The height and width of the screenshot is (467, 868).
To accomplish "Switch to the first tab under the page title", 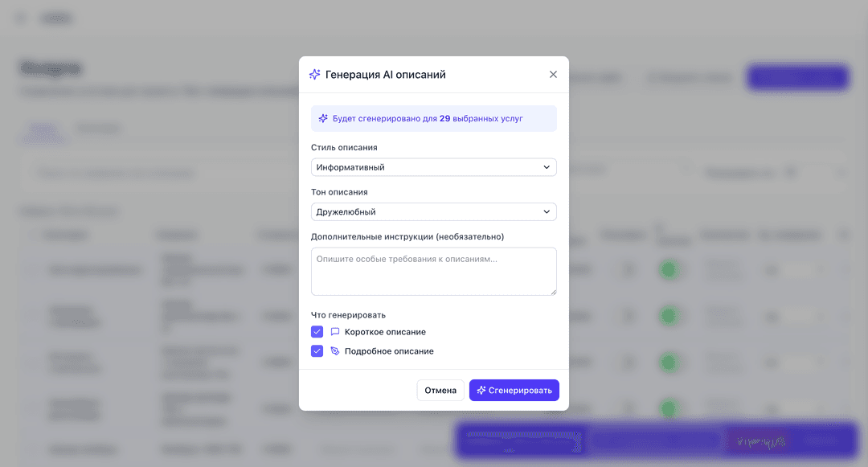I will (43, 128).
